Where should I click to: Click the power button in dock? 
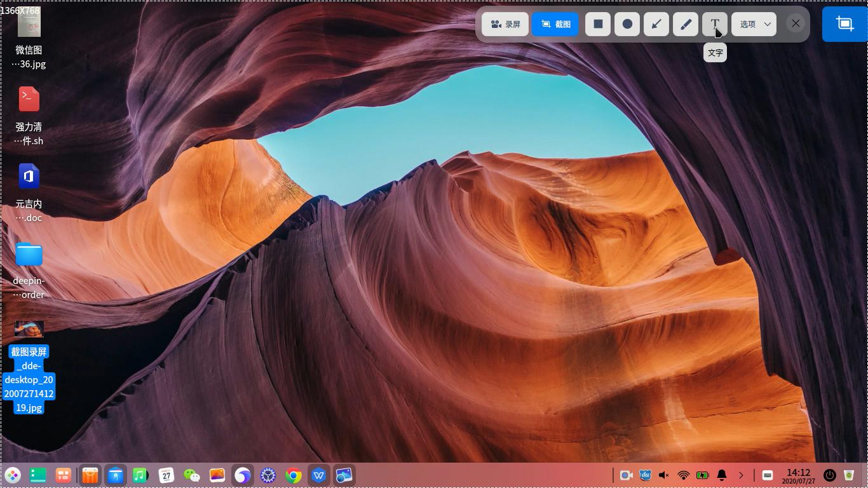coord(830,475)
